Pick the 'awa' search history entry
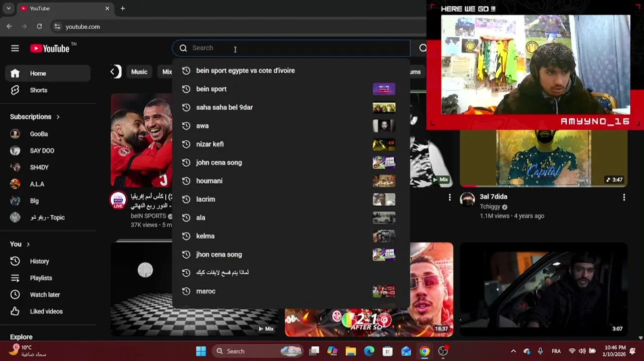This screenshot has width=644, height=361. point(291,126)
